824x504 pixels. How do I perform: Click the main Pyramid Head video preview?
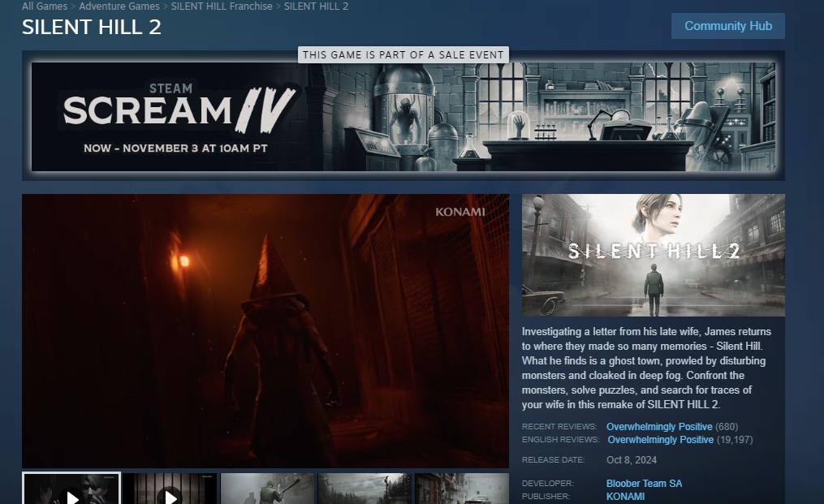click(265, 331)
